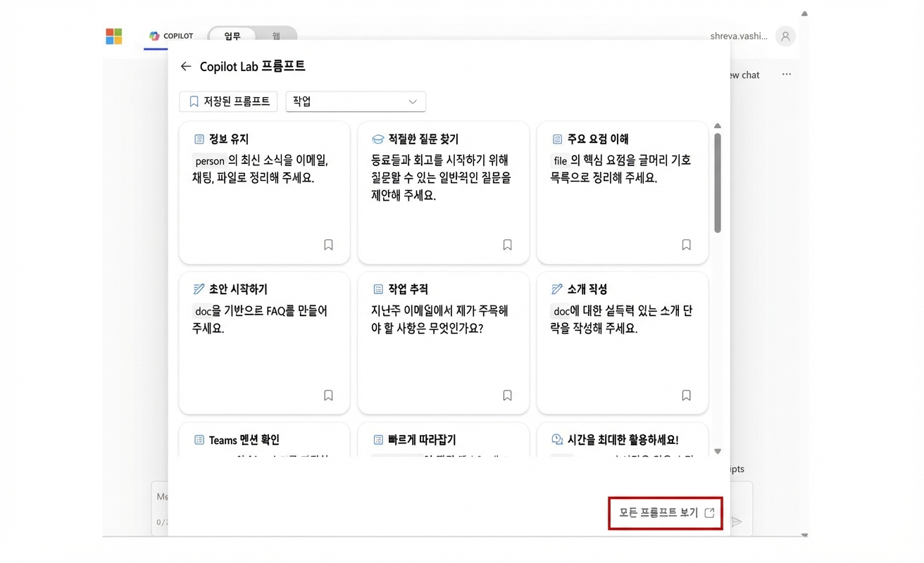Click the list icon beside 작업 추적

coord(378,289)
